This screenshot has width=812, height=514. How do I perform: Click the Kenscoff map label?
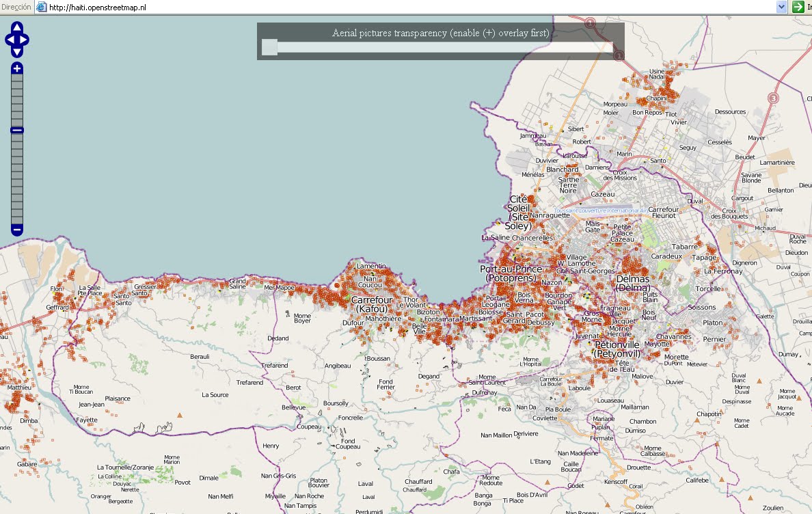pyautogui.click(x=616, y=482)
